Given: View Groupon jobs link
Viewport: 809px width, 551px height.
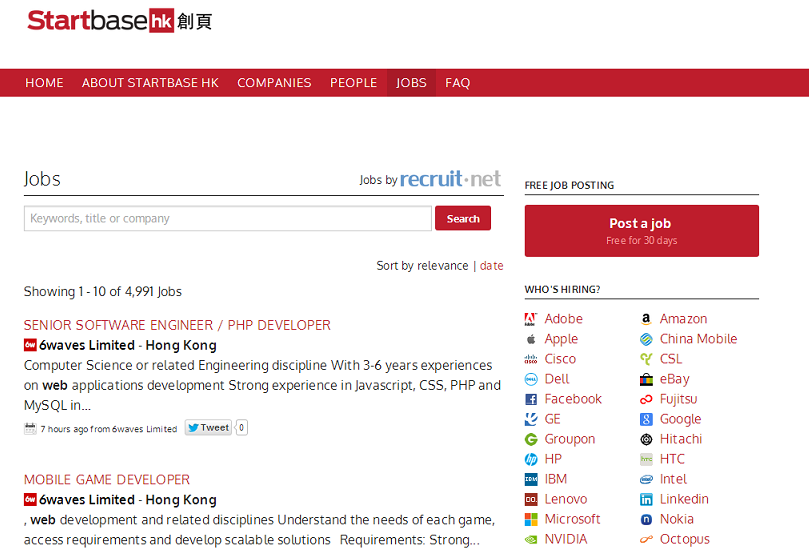Looking at the screenshot, I should 570,439.
